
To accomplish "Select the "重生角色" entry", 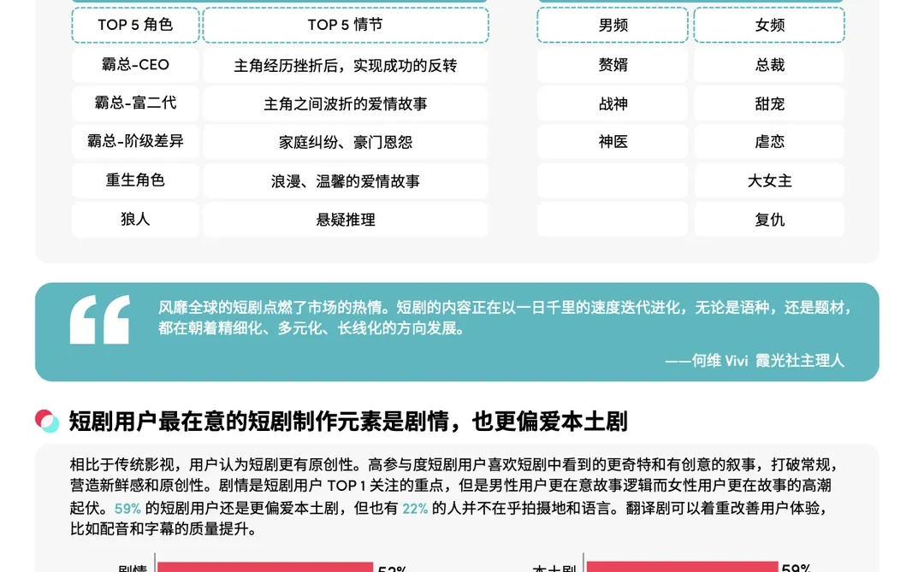I will coord(134,180).
